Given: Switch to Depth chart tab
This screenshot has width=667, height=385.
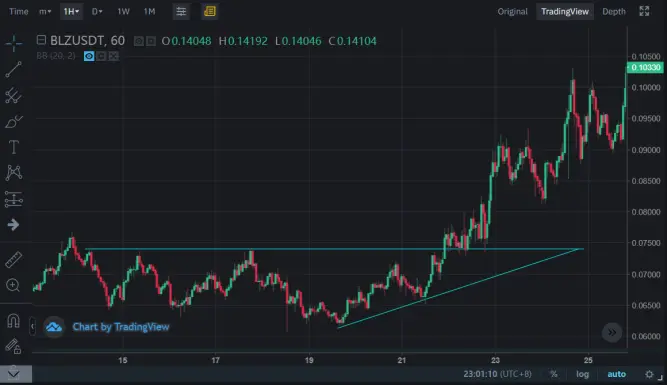Looking at the screenshot, I should [x=614, y=11].
